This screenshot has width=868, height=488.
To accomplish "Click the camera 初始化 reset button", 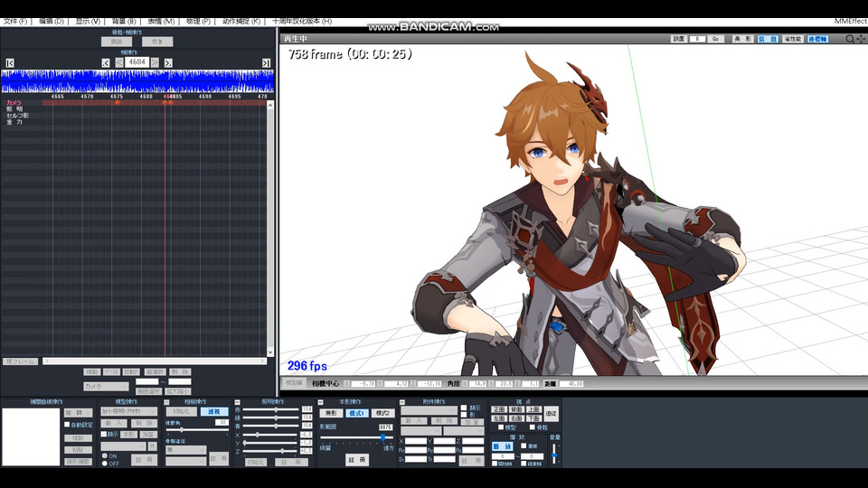I will [181, 412].
